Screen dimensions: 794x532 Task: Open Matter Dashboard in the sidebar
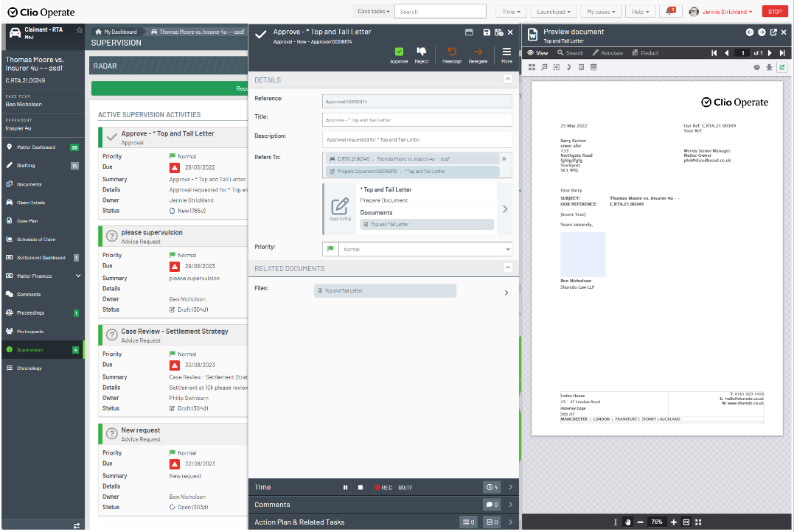pos(36,147)
